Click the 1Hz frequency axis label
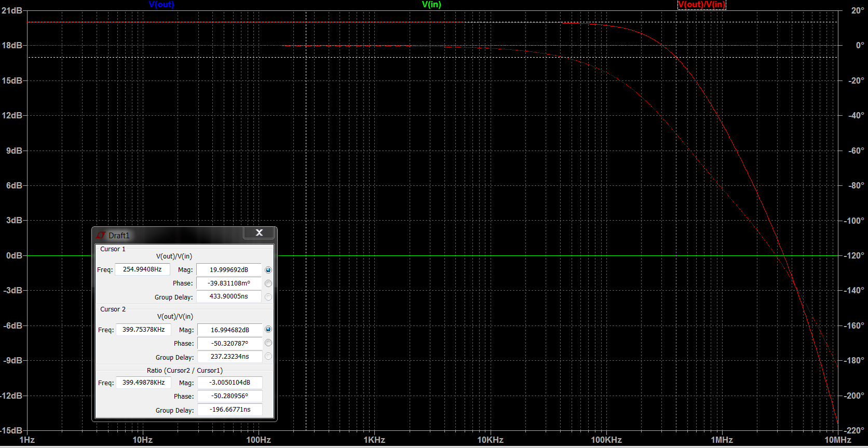The width and height of the screenshot is (868, 448). click(x=27, y=440)
